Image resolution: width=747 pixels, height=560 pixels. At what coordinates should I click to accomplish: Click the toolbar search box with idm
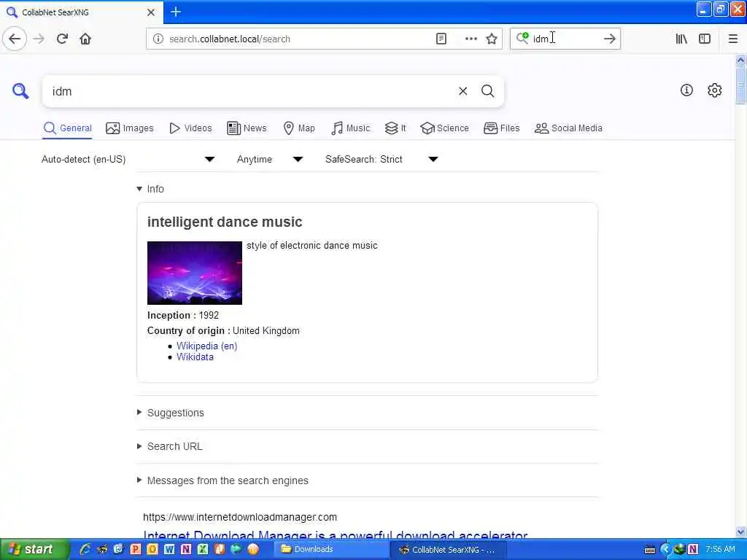point(565,39)
